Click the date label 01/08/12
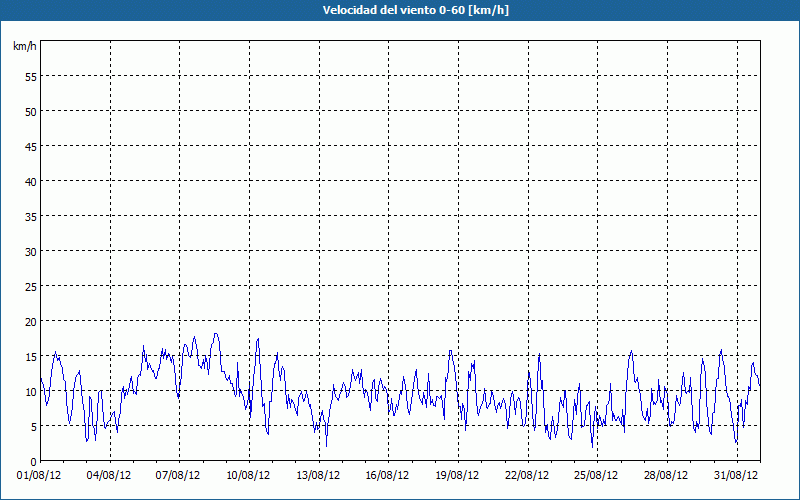This screenshot has height=500, width=800. point(39,476)
